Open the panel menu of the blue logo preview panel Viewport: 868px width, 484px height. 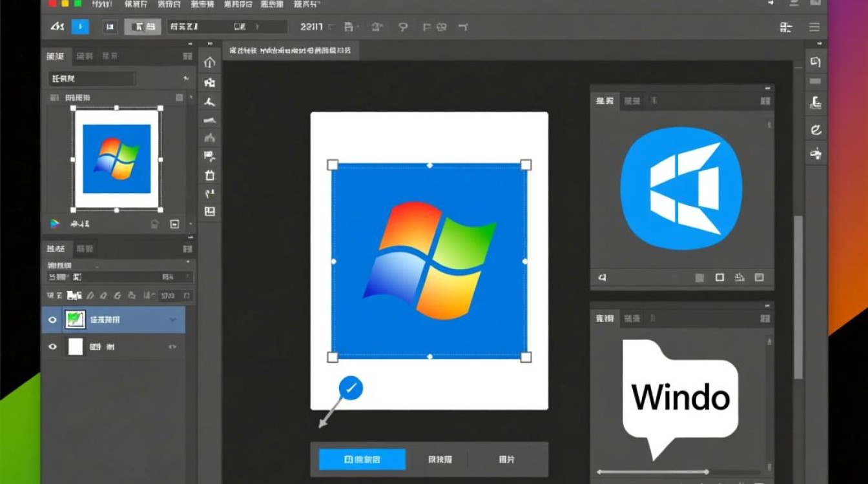(x=765, y=101)
